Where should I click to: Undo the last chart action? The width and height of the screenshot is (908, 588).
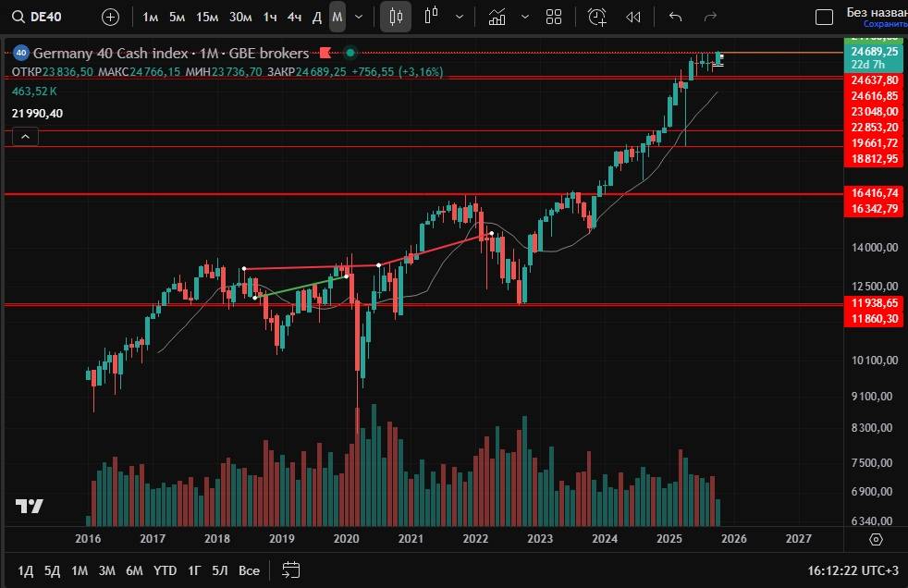pyautogui.click(x=675, y=17)
